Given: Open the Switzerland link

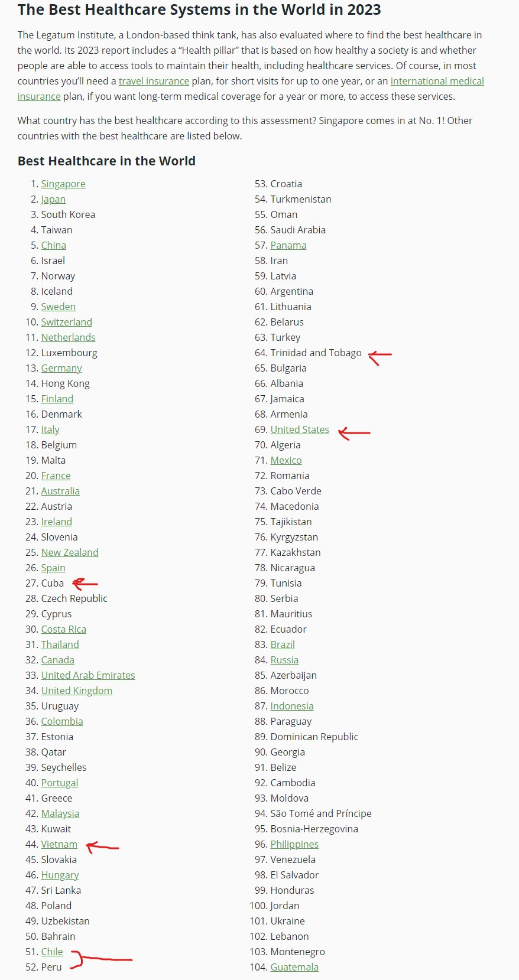Looking at the screenshot, I should (x=66, y=322).
